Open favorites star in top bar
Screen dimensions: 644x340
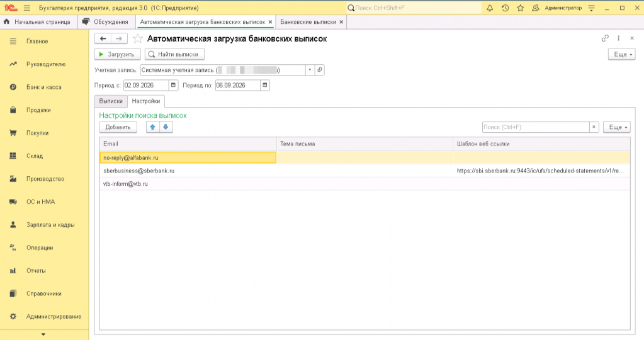tap(521, 8)
